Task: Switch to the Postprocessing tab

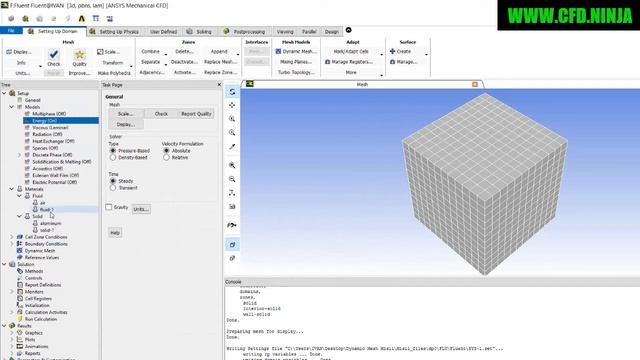Action: (245, 31)
